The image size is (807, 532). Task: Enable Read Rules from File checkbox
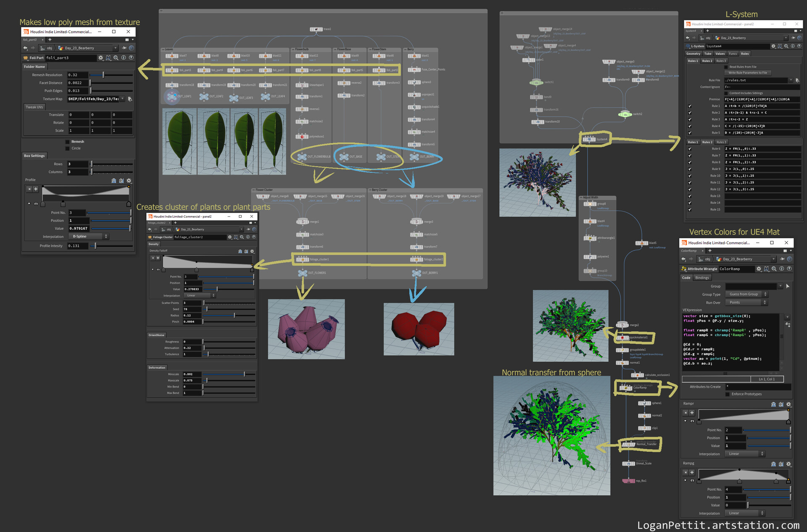coord(726,67)
